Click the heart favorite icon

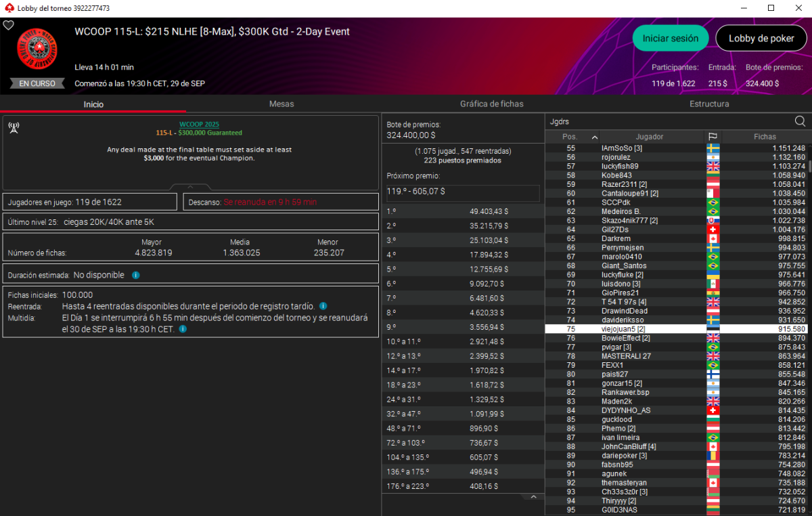pyautogui.click(x=8, y=25)
